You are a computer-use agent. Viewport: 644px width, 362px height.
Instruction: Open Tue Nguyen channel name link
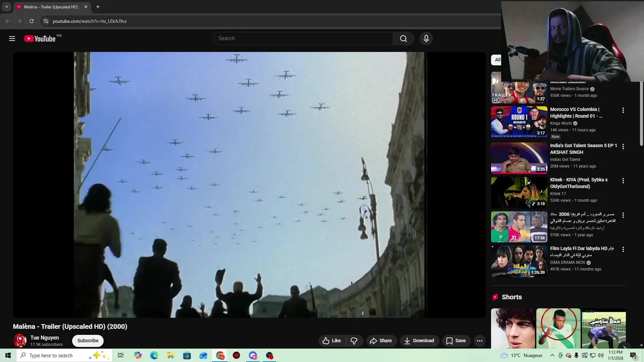[45, 338]
